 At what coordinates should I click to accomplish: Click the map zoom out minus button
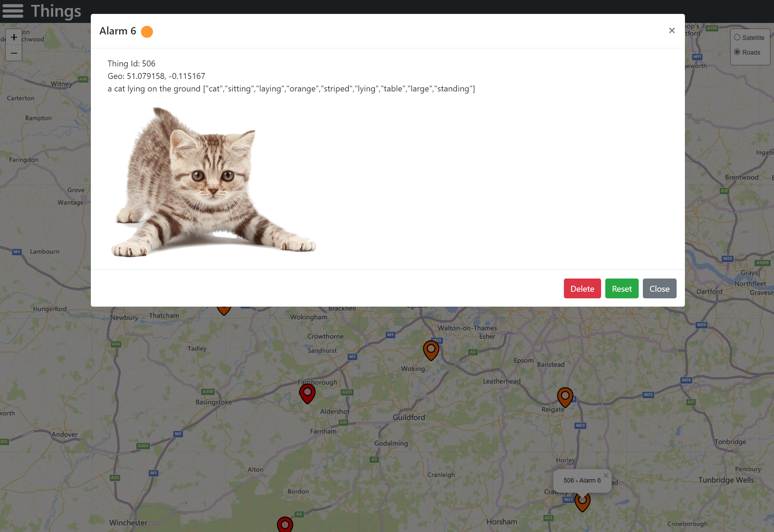coord(14,53)
